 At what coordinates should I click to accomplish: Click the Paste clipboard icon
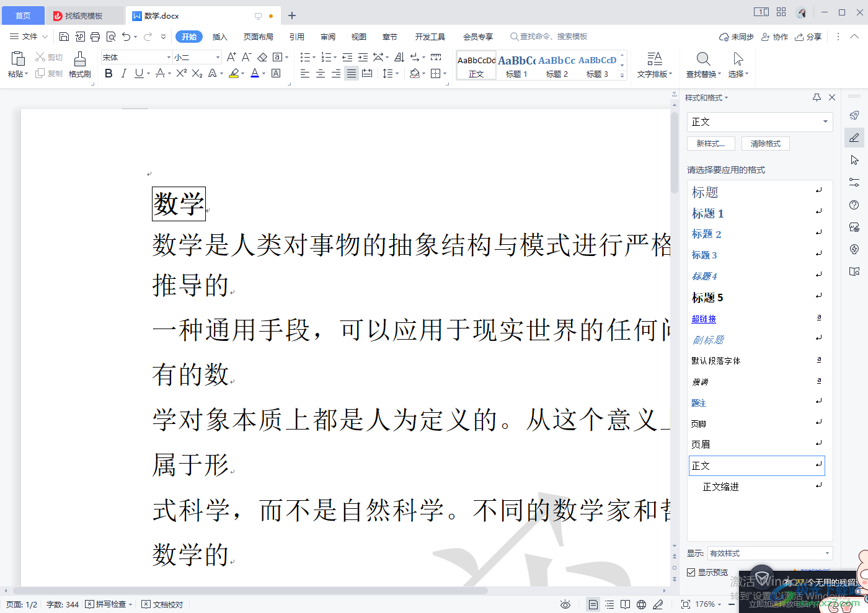[17, 58]
